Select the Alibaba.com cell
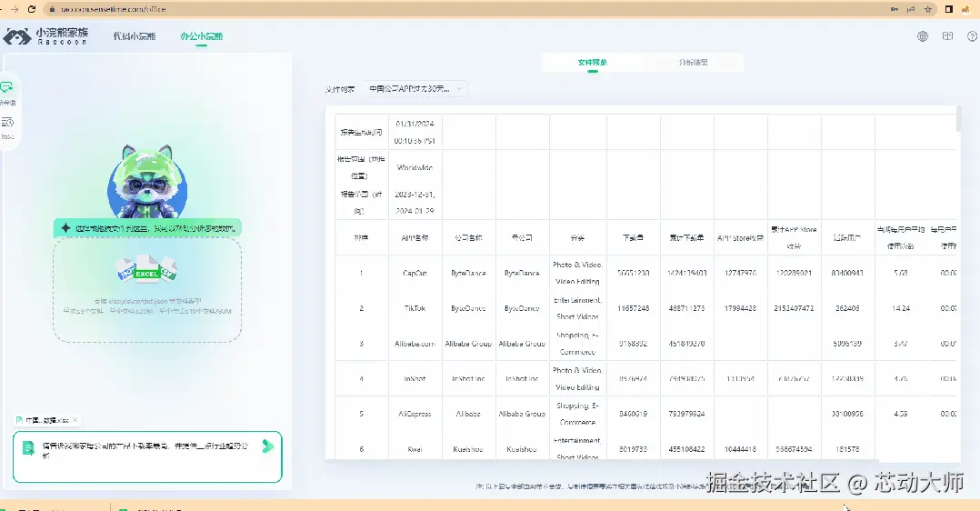Viewport: 980px width, 511px height. (x=415, y=344)
